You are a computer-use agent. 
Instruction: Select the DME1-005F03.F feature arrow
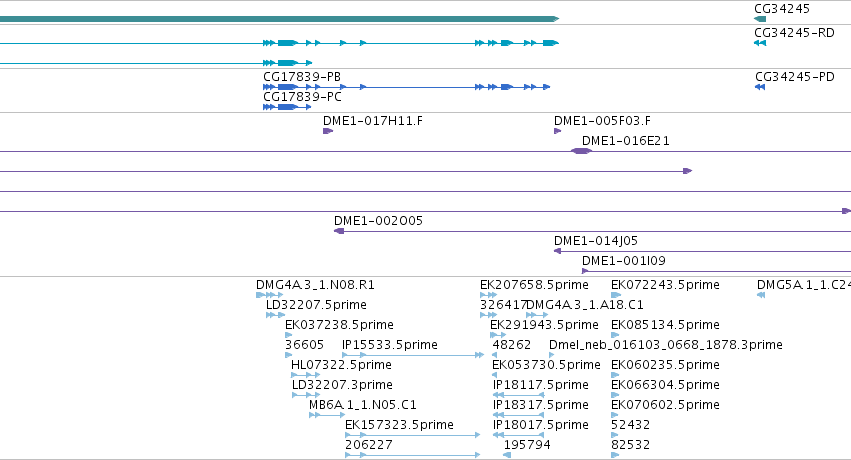pyautogui.click(x=557, y=131)
